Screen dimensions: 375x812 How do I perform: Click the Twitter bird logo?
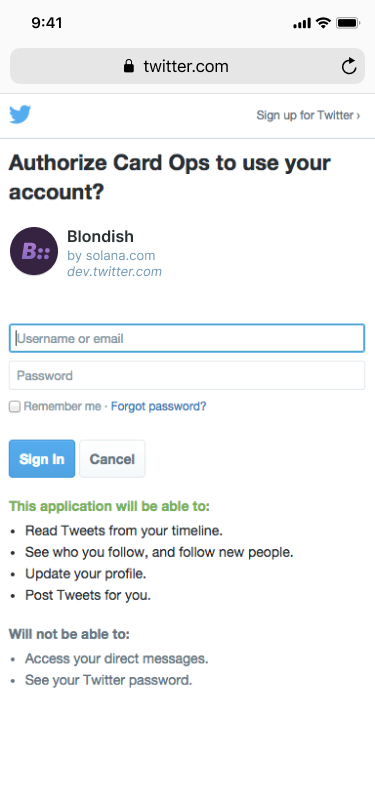(x=20, y=114)
